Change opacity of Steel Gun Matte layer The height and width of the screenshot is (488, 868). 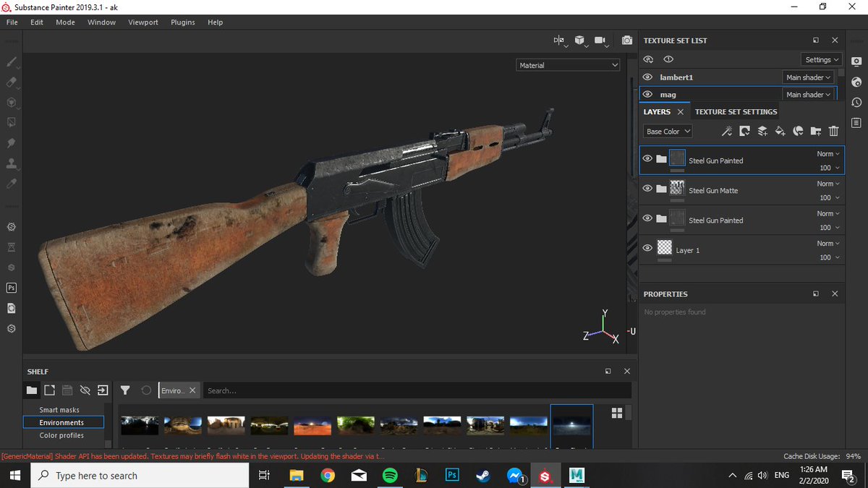click(x=829, y=197)
